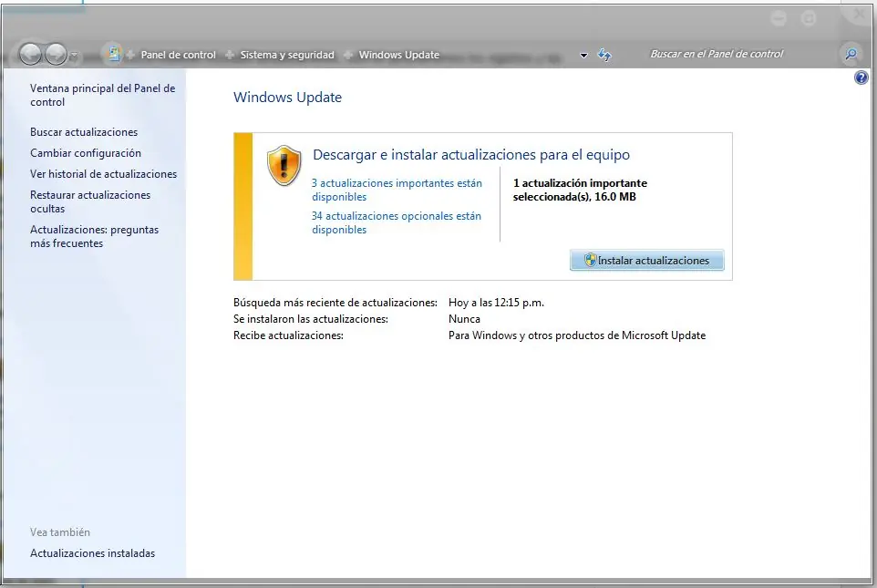The image size is (877, 588).
Task: Open the blue help question mark icon
Action: 862,77
